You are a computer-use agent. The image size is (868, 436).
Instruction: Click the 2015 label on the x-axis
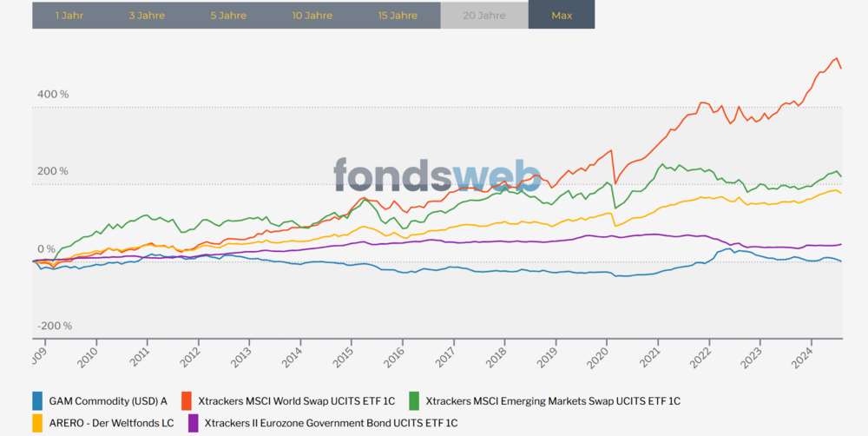click(x=345, y=355)
